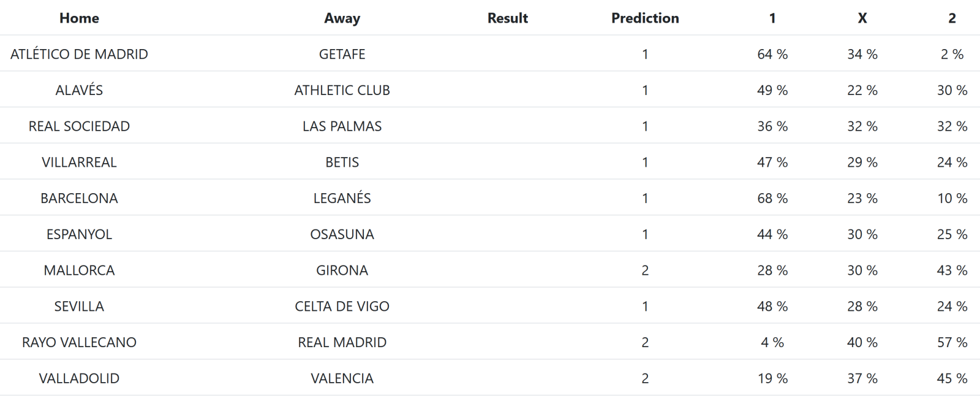This screenshot has width=980, height=398.
Task: Click the REAL MADRID away team cell
Action: [342, 342]
